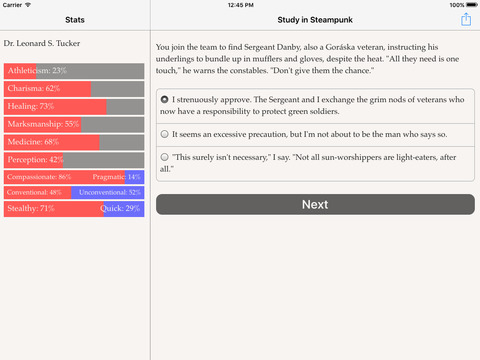Click the Healing 73% stat bar

(74, 107)
